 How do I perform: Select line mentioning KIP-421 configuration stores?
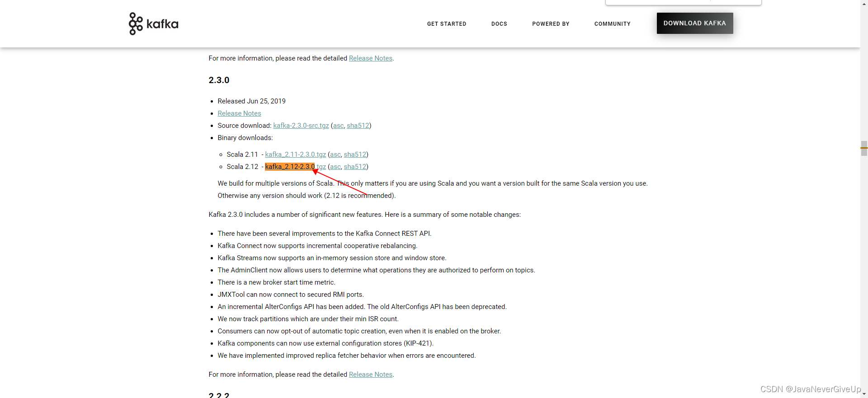(x=325, y=343)
